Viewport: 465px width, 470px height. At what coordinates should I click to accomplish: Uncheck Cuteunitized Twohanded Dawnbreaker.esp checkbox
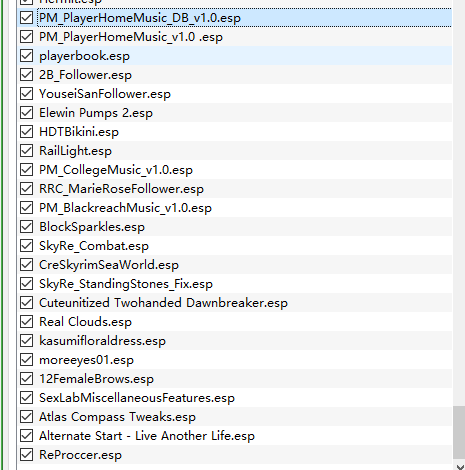coord(26,303)
